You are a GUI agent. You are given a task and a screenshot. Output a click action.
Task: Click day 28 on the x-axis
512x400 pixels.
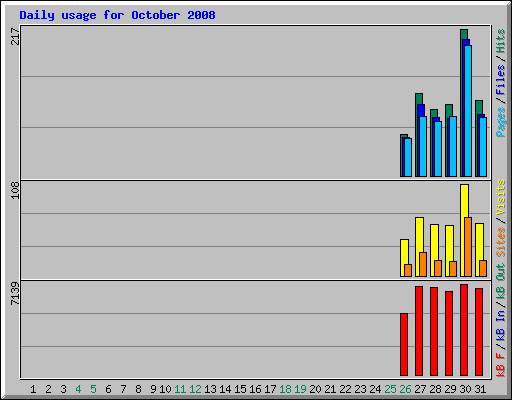click(435, 389)
